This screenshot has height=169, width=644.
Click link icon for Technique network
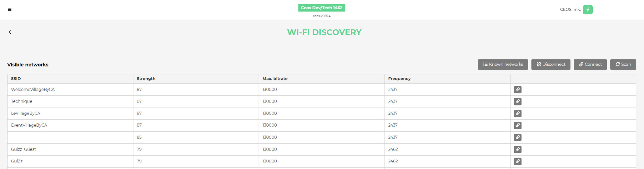(517, 102)
